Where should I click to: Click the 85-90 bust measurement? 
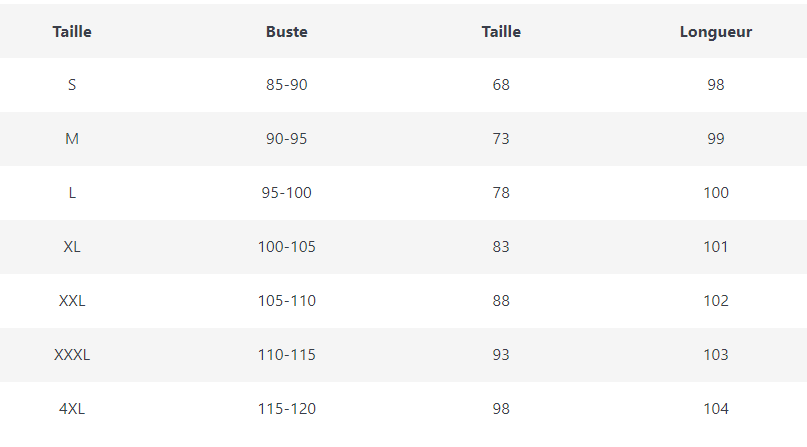pos(287,85)
